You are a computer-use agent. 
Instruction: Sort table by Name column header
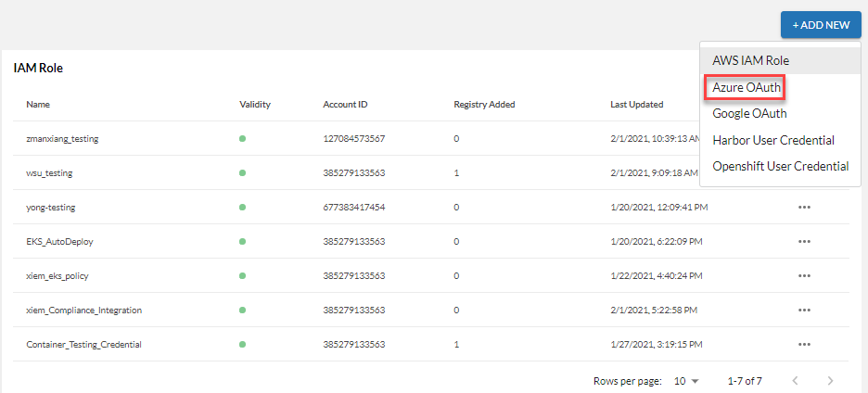(38, 104)
